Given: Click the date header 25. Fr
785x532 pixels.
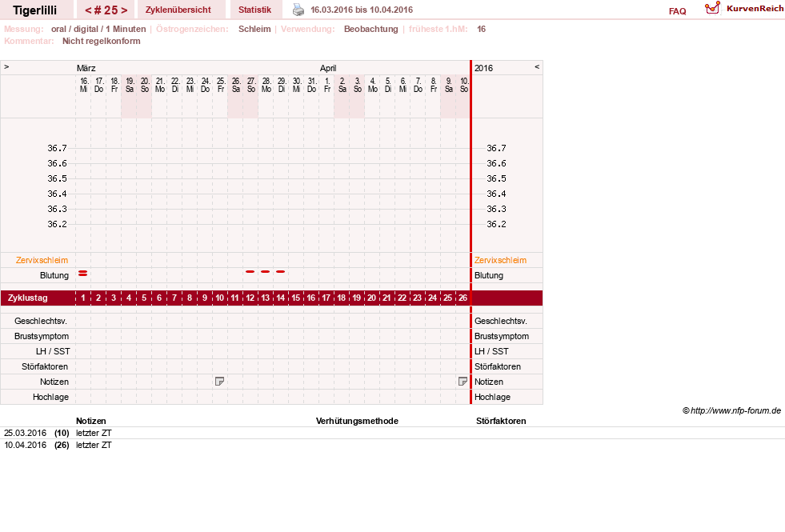Looking at the screenshot, I should pyautogui.click(x=220, y=85).
